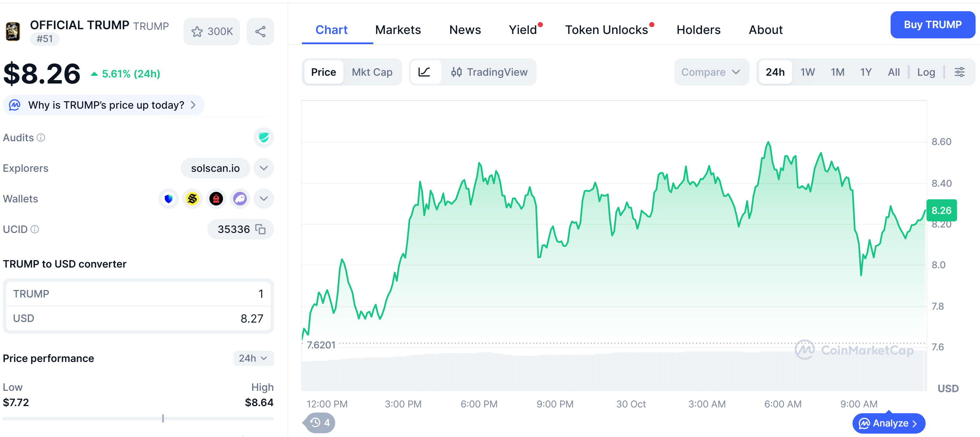Viewport: 980px width, 437px height.
Task: Click the purple ghost wallet icon
Action: pyautogui.click(x=240, y=199)
